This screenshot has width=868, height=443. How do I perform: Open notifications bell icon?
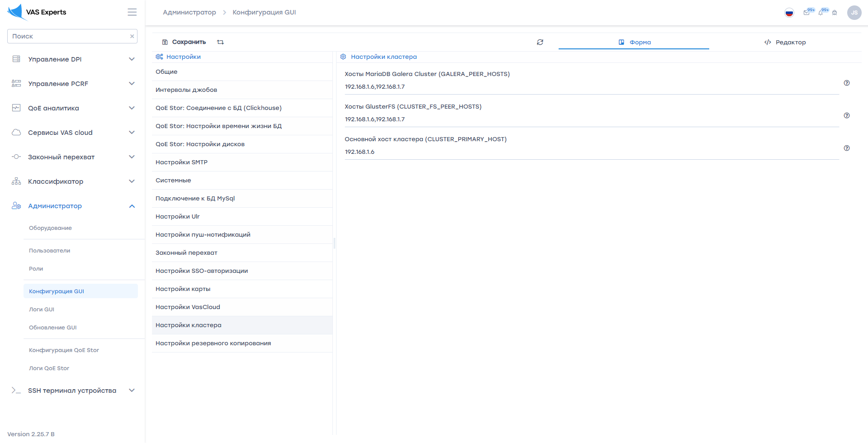(821, 13)
